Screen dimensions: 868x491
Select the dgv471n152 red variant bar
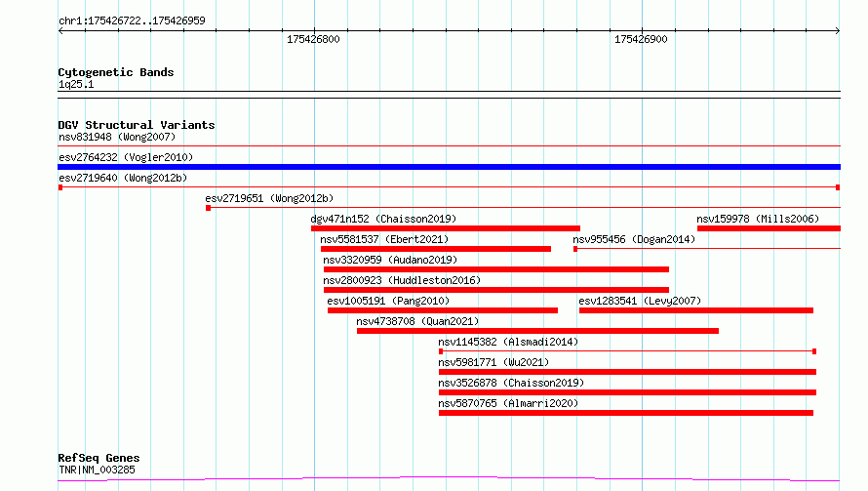tap(446, 228)
